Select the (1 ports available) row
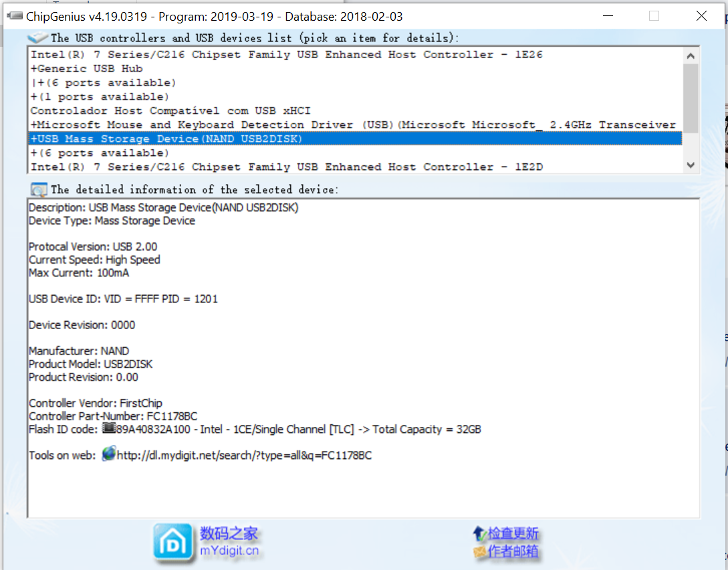This screenshot has height=570, width=728. tap(355, 96)
